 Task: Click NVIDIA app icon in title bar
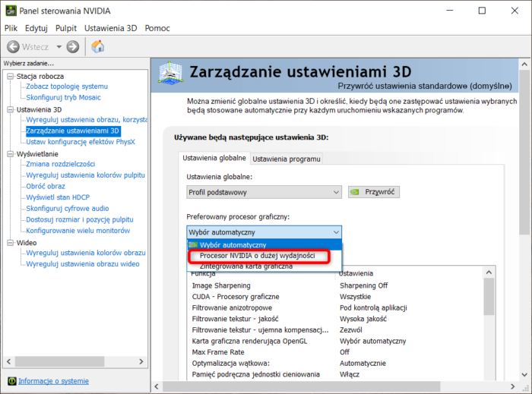click(x=11, y=11)
